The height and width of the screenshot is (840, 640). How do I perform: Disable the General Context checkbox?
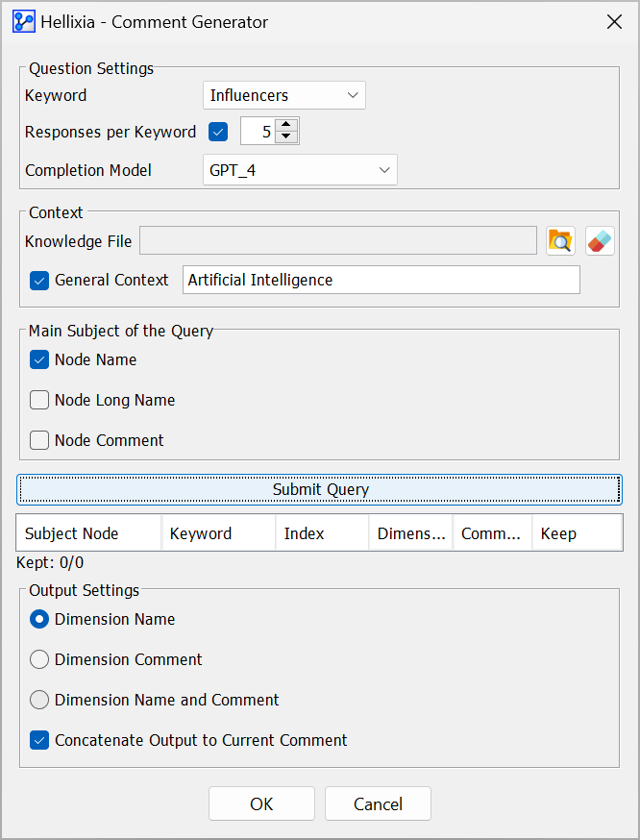(39, 281)
